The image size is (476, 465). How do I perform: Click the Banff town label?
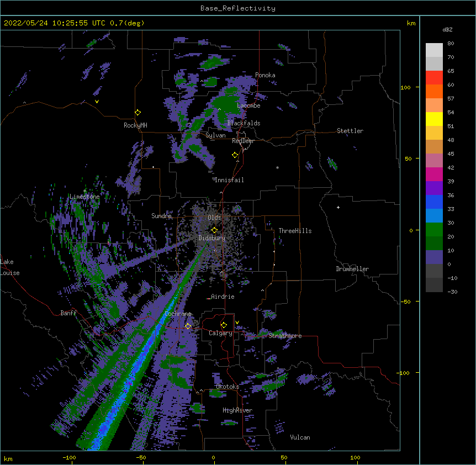(x=68, y=313)
